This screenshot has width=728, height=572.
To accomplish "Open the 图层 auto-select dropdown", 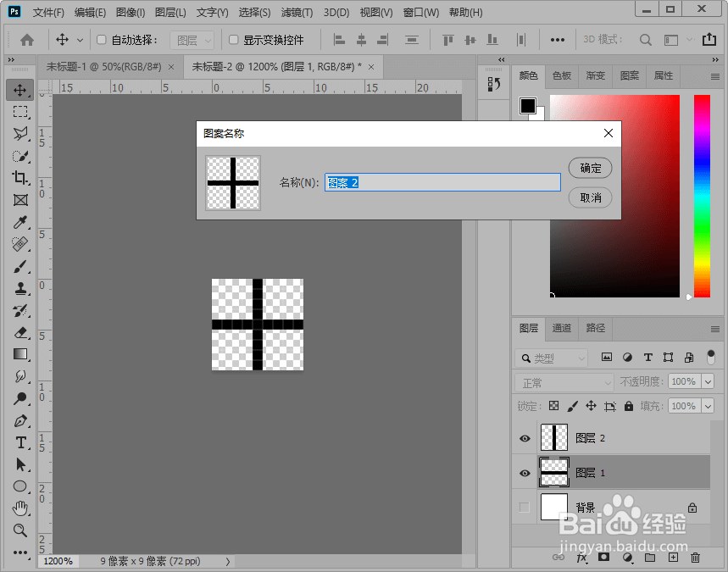I will click(192, 41).
